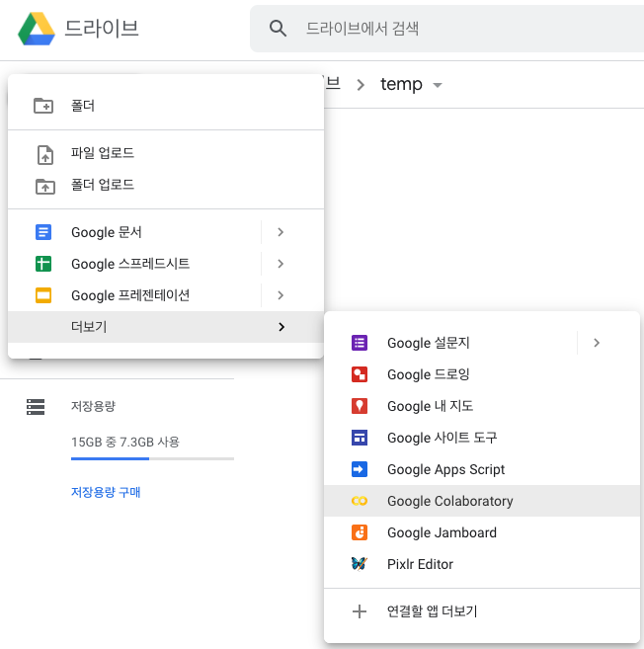Select Google 내 지도 from submenu

[482, 406]
